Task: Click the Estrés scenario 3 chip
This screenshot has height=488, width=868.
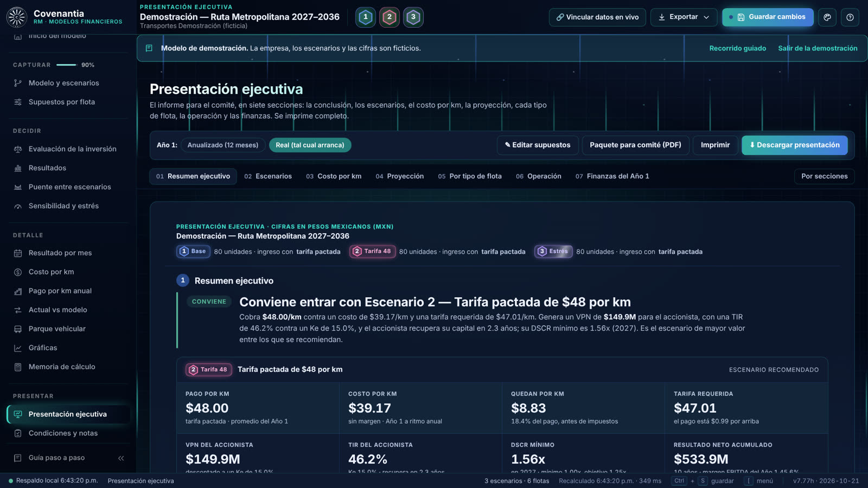Action: pyautogui.click(x=553, y=252)
